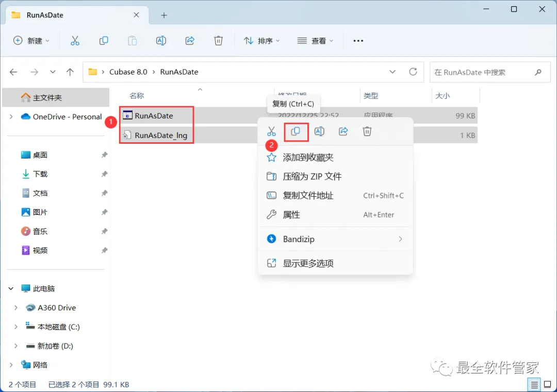Sort by 类型 column header
The image size is (557, 392).
point(371,96)
